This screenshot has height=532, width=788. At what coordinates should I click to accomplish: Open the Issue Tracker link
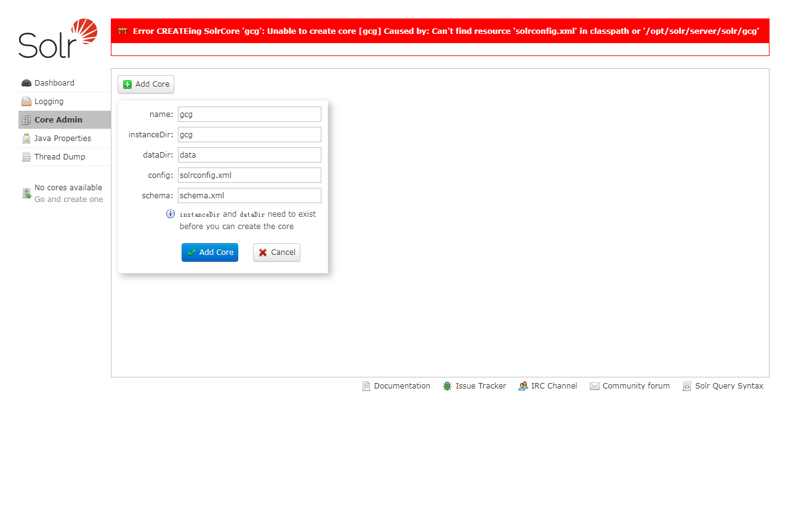474,386
